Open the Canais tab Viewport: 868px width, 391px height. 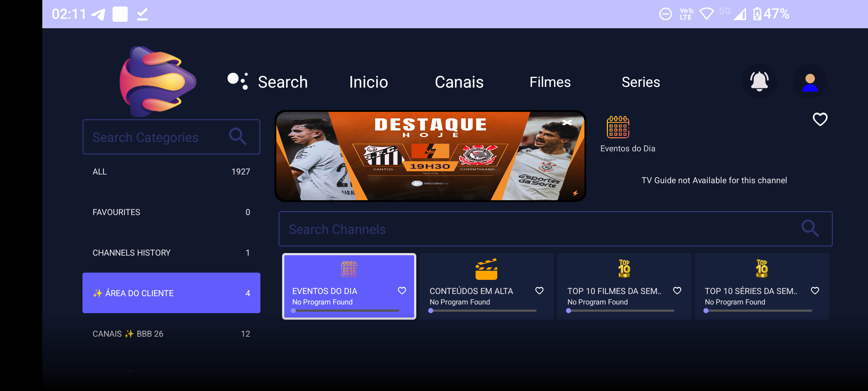click(459, 82)
